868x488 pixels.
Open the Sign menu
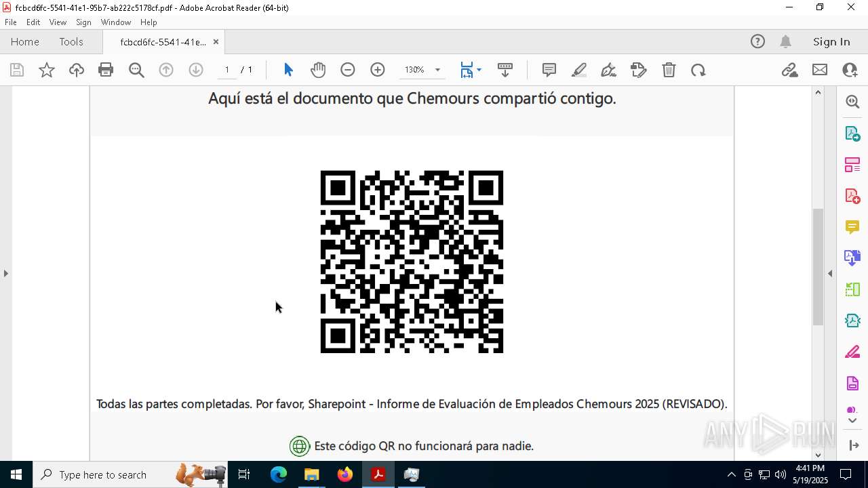(83, 22)
